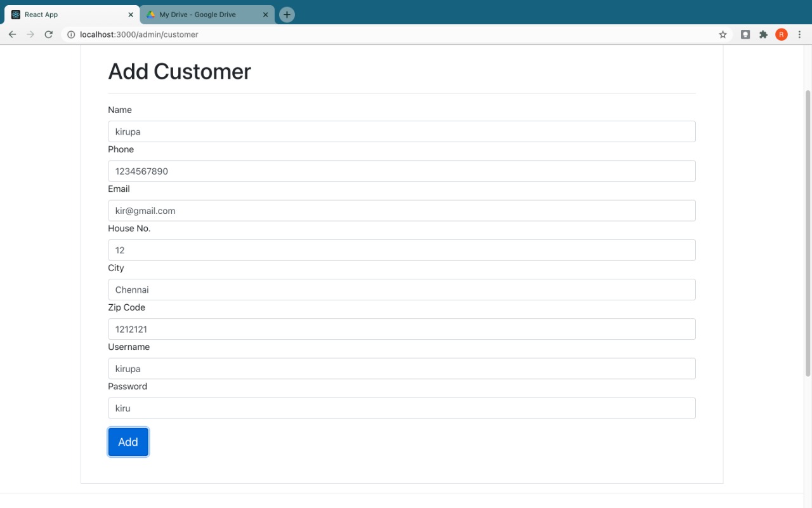Reload the current page

[48, 34]
